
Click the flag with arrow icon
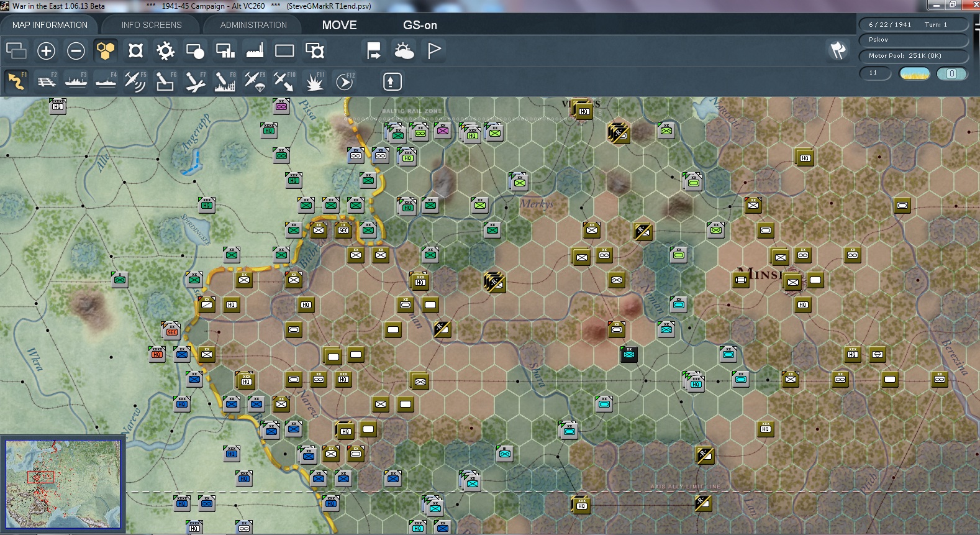tap(374, 51)
